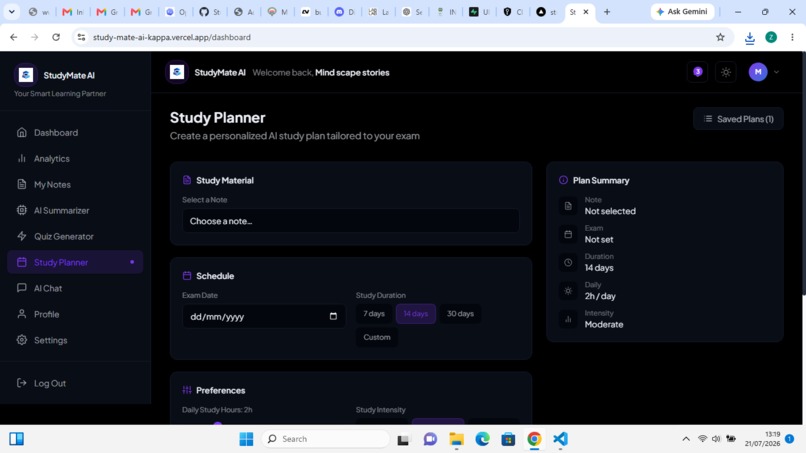Open user avatar M menu
The height and width of the screenshot is (453, 806).
[758, 72]
